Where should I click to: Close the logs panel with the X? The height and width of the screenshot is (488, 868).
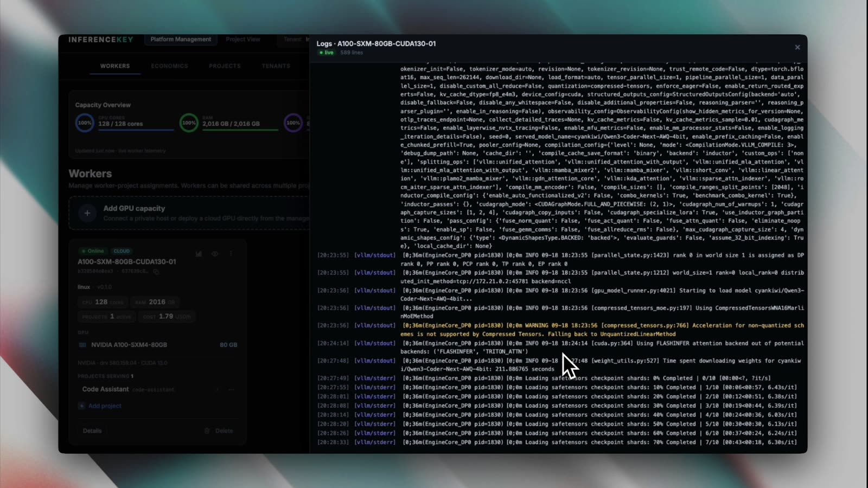(797, 47)
